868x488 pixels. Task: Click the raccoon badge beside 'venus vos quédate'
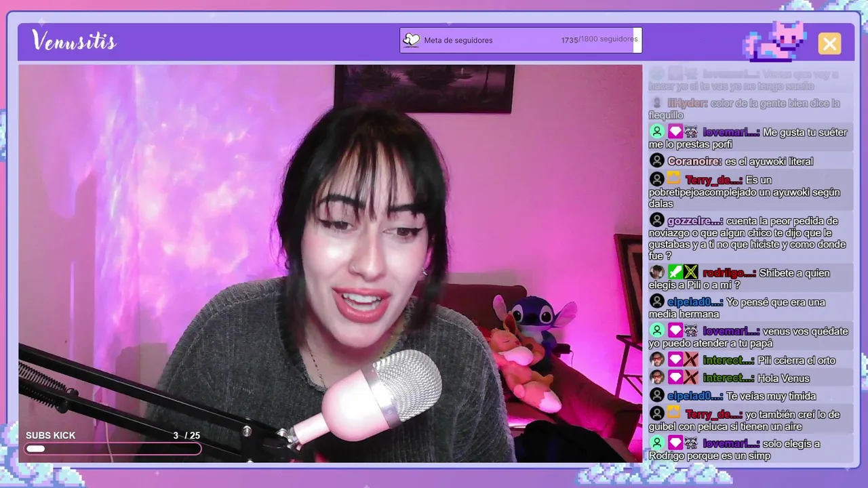tap(691, 331)
